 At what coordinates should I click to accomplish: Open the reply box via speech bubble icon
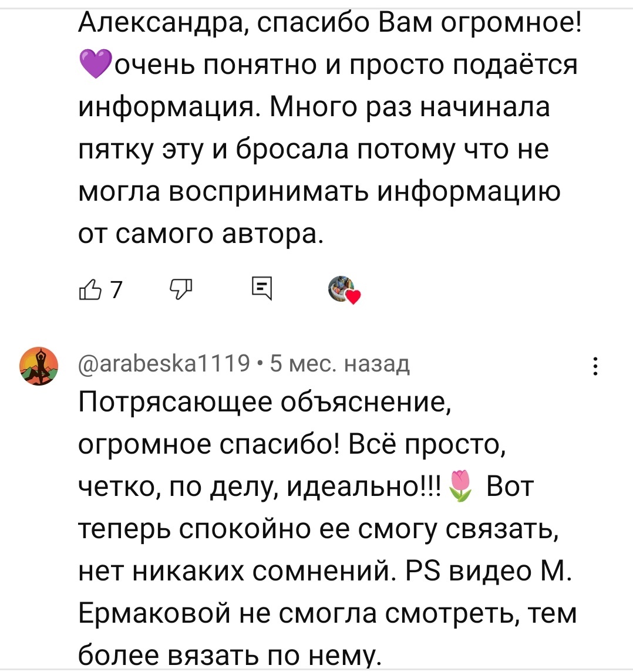(262, 287)
